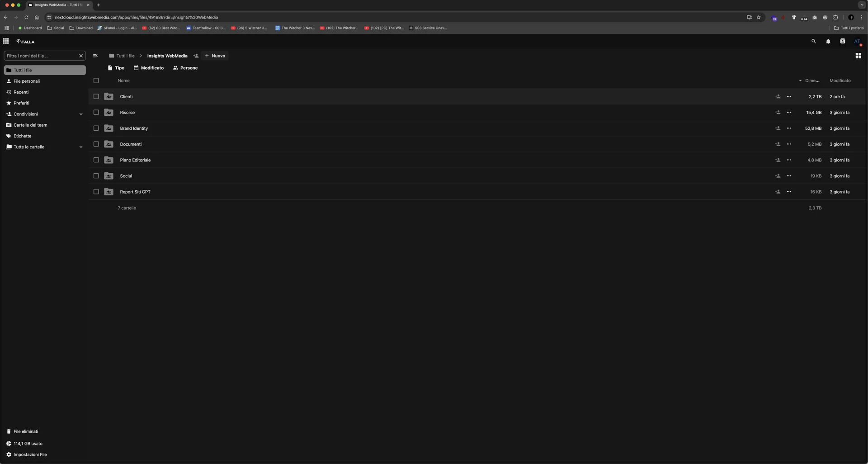Open the notifications bell
The width and height of the screenshot is (868, 464).
tap(828, 41)
